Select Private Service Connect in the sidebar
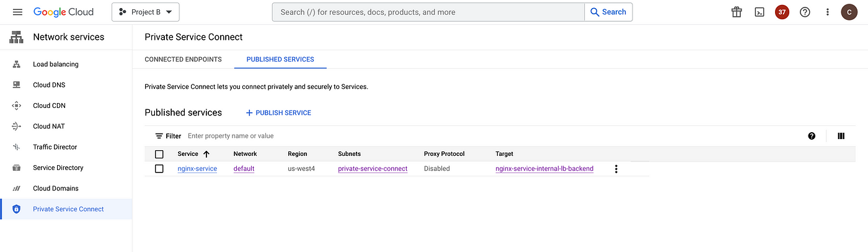This screenshot has width=868, height=252. point(68,209)
